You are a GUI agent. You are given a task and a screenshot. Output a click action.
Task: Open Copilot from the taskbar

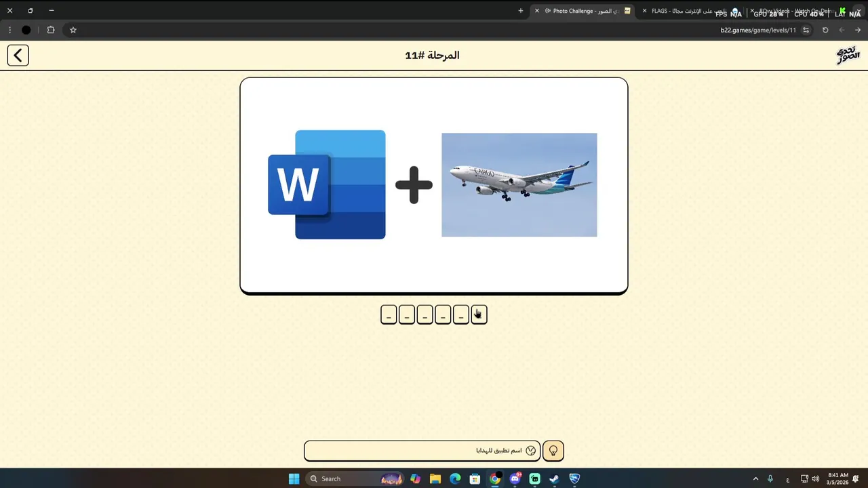click(x=415, y=479)
